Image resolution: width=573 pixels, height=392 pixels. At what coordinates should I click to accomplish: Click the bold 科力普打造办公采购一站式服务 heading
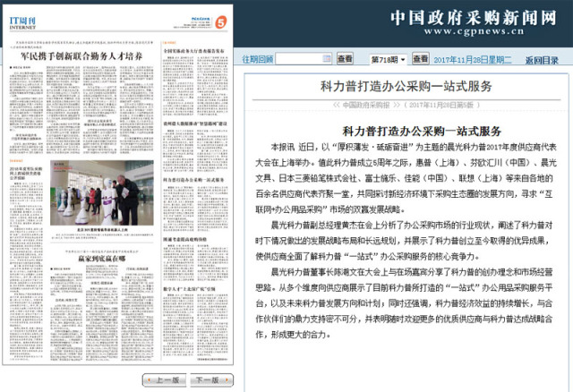click(422, 132)
